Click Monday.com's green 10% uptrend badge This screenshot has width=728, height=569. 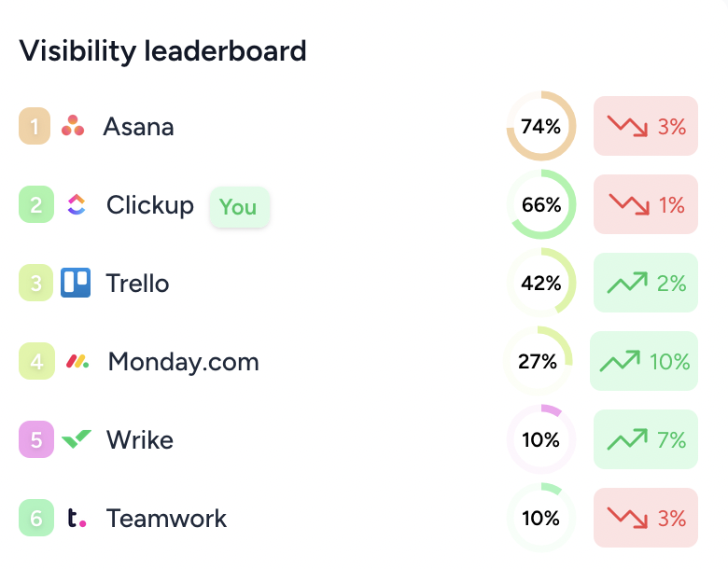click(644, 361)
